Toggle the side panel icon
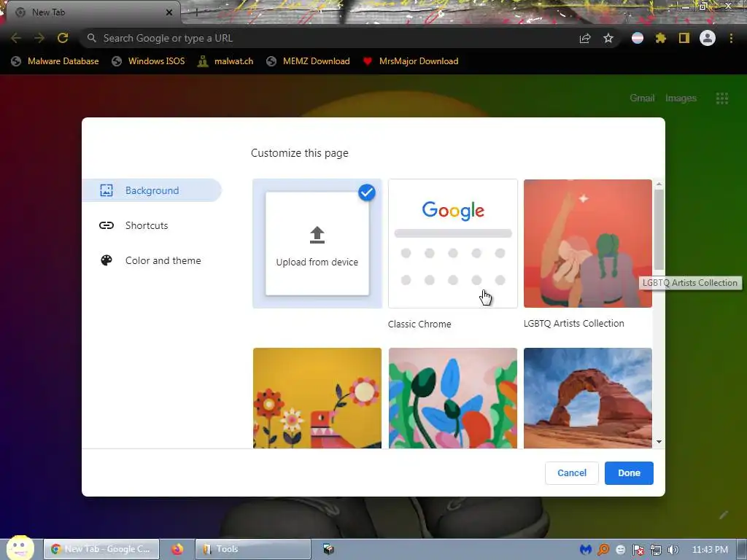This screenshot has width=747, height=560. pyautogui.click(x=684, y=38)
